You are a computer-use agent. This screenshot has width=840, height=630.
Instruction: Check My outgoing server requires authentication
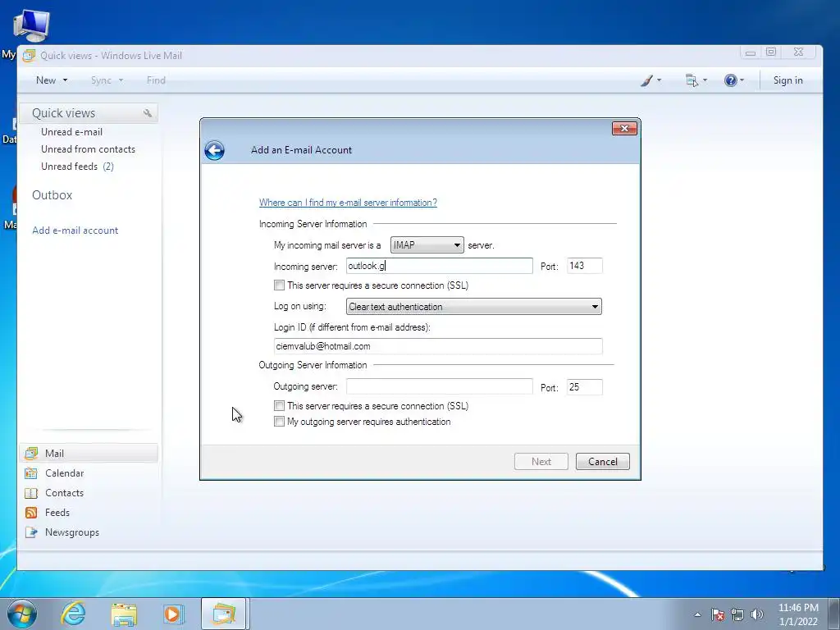click(x=279, y=422)
